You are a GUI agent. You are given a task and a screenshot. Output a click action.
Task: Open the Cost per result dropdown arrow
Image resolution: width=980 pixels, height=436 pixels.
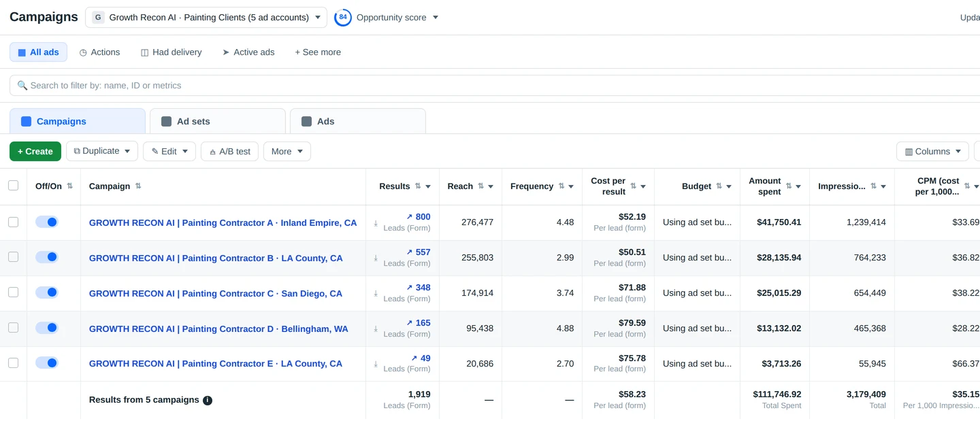click(x=643, y=186)
